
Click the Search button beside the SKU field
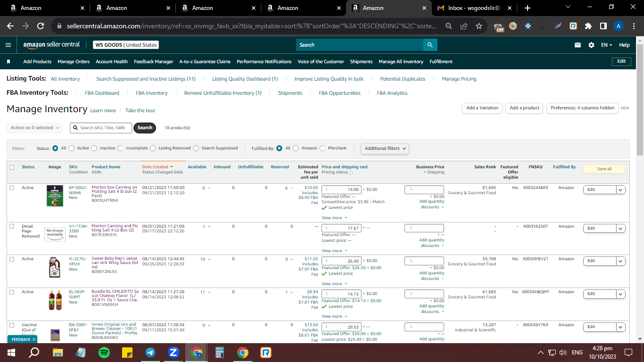coord(145,128)
